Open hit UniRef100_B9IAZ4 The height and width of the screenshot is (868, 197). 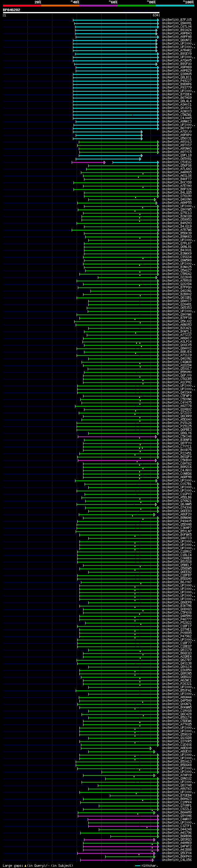(x=177, y=30)
